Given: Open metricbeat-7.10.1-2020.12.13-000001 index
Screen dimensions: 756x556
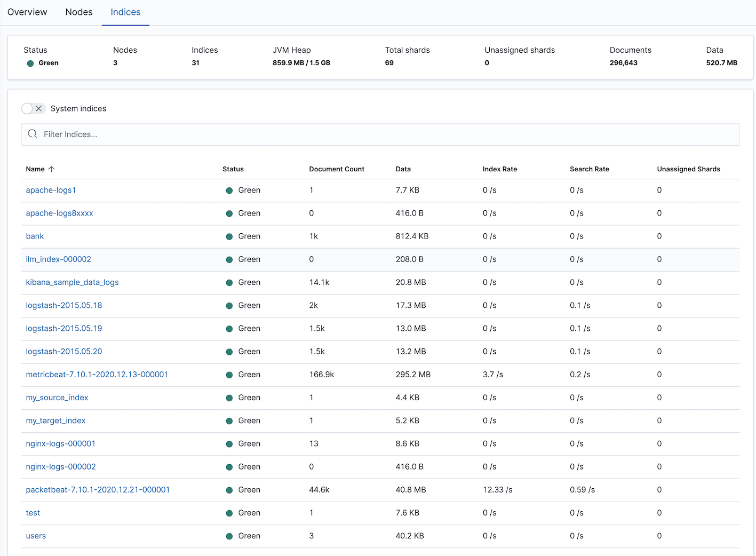Looking at the screenshot, I should click(x=97, y=374).
